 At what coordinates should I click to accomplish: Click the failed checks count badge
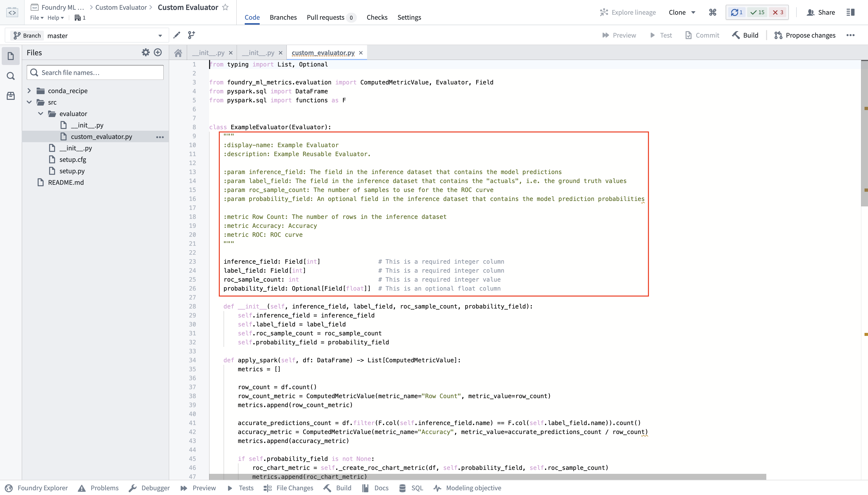(778, 12)
